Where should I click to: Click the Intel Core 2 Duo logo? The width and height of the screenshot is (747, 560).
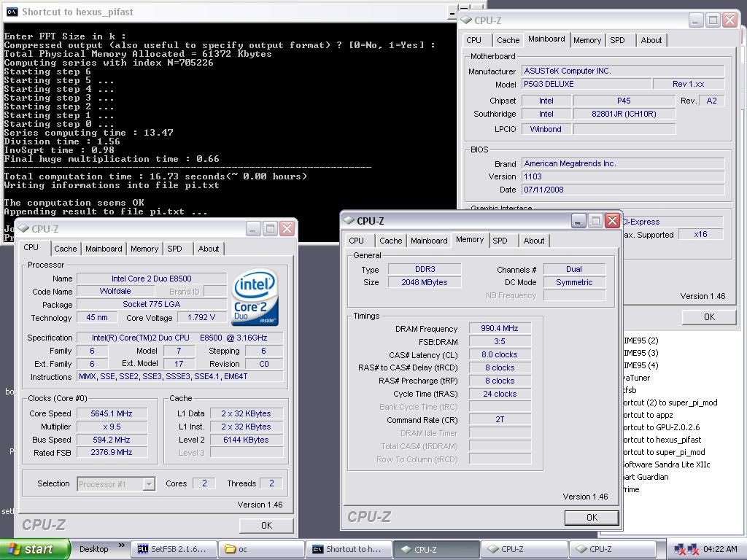pos(255,297)
